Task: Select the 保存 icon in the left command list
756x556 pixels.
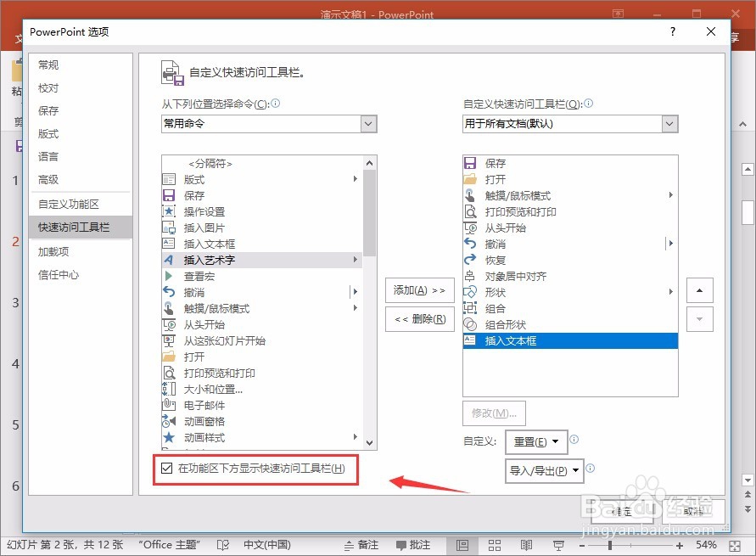Action: point(169,195)
